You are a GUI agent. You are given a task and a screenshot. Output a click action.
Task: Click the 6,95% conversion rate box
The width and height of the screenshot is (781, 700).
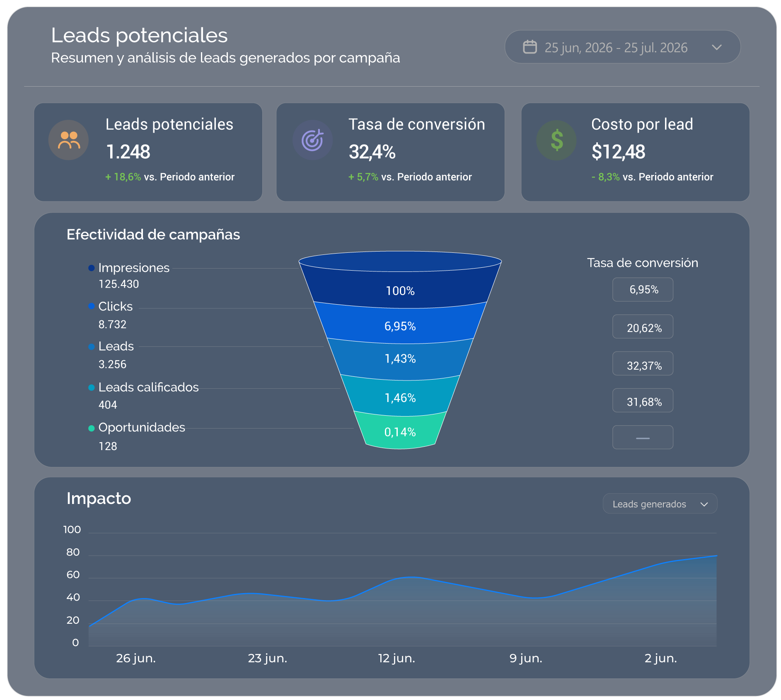pyautogui.click(x=643, y=290)
